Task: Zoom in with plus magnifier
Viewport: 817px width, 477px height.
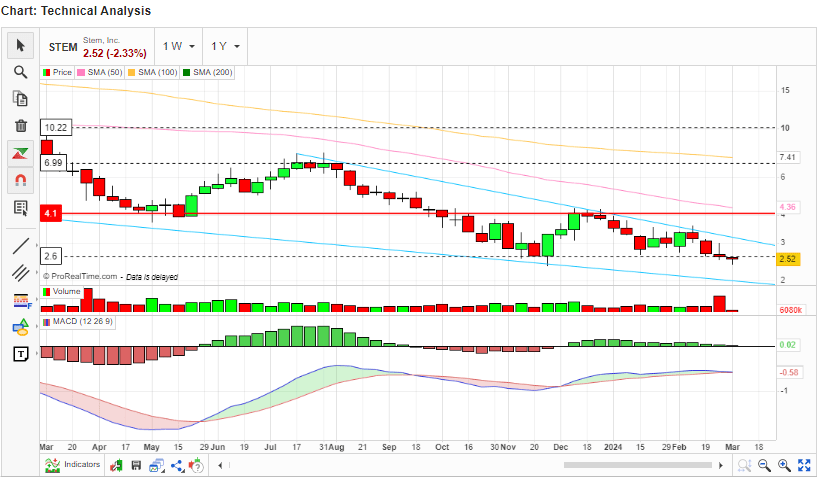Action: click(x=784, y=465)
